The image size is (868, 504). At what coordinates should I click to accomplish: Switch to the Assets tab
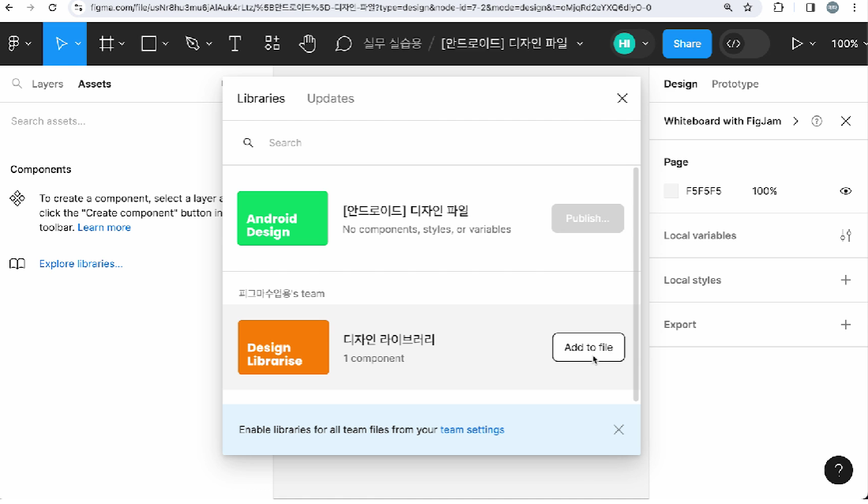tap(94, 84)
